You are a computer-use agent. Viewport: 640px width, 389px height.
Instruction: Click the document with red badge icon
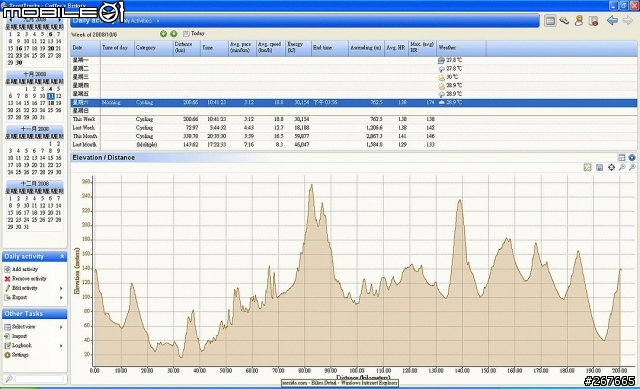pos(593,20)
